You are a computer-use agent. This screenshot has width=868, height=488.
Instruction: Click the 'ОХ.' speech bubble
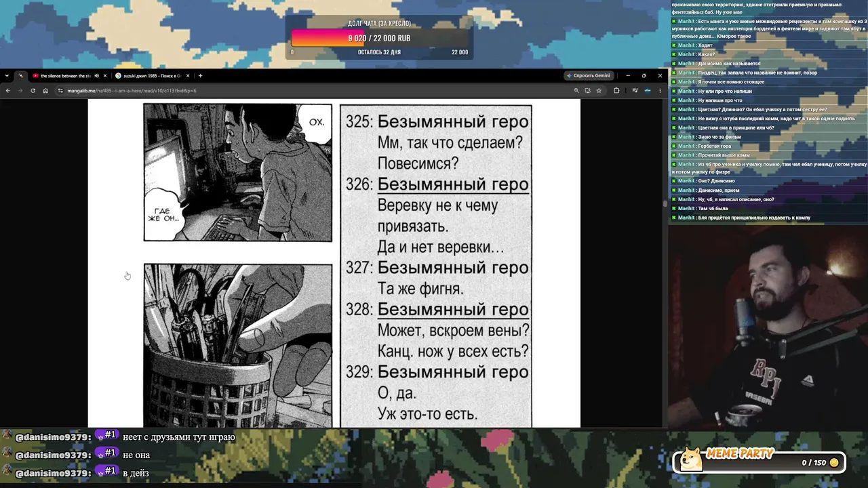tap(316, 123)
